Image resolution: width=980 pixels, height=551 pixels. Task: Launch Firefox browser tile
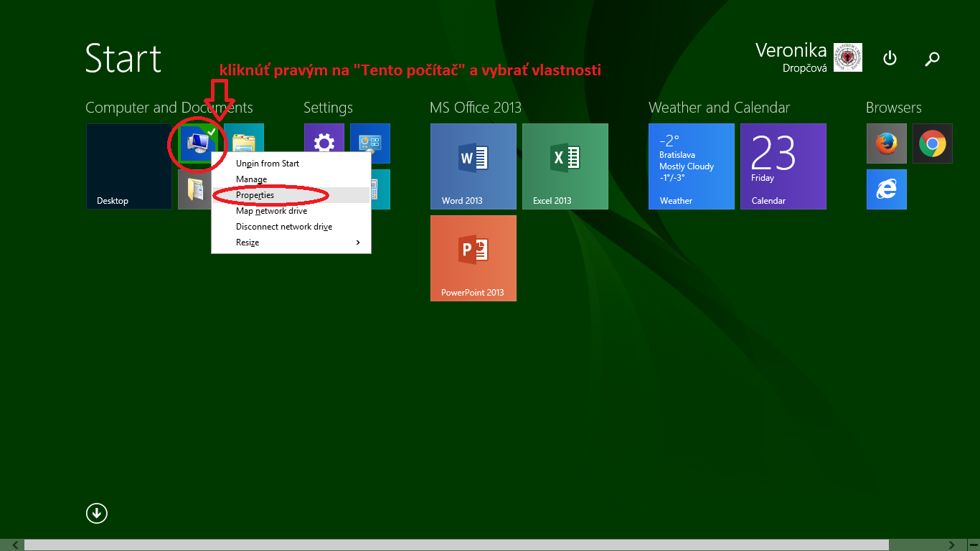click(x=886, y=143)
